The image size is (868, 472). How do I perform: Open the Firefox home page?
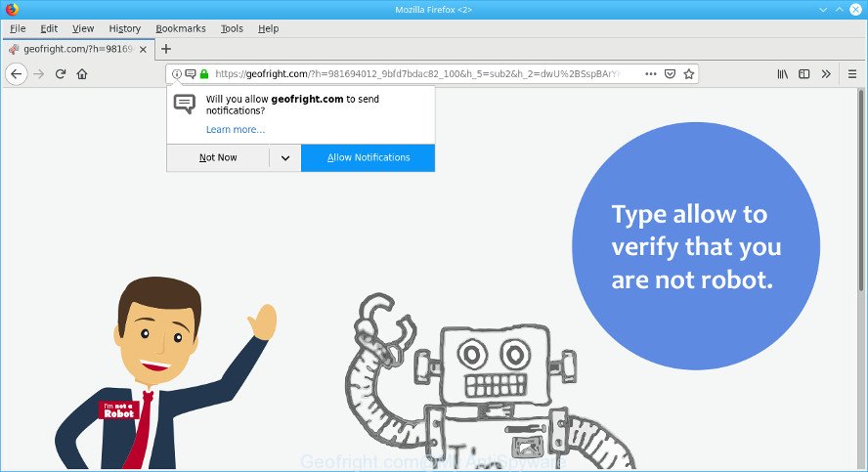click(82, 74)
